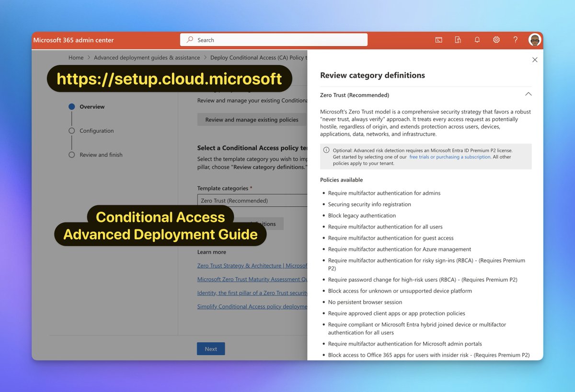Open the Cloud Shell terminal icon
575x392 pixels.
[x=438, y=40]
